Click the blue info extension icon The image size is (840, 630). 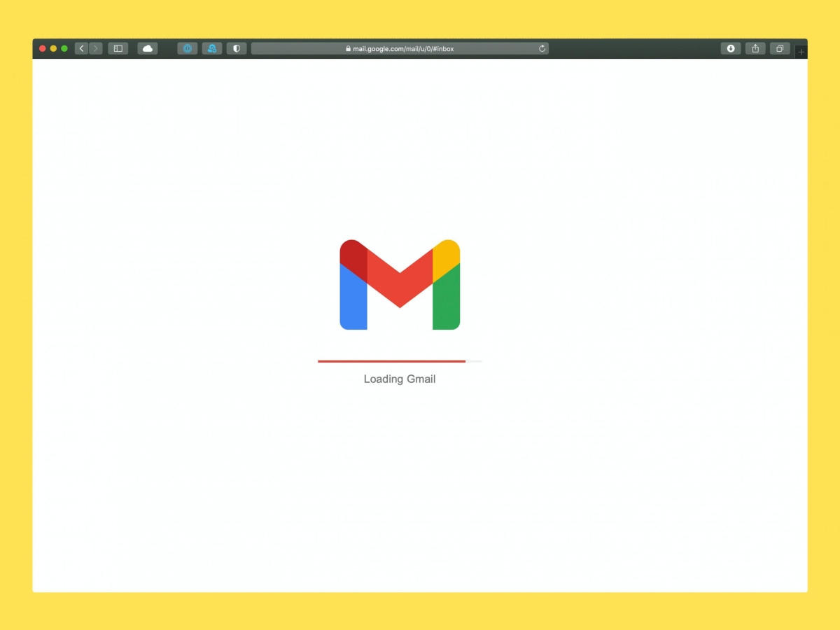pos(187,48)
